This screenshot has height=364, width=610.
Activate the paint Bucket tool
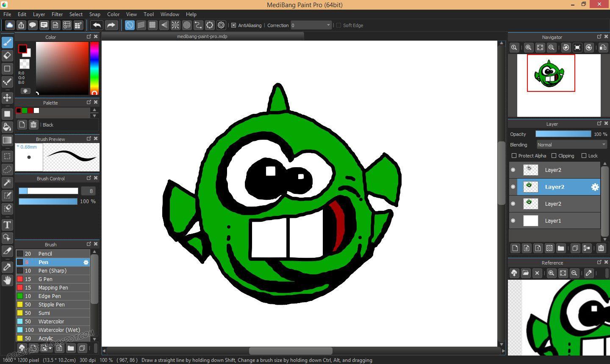click(7, 127)
